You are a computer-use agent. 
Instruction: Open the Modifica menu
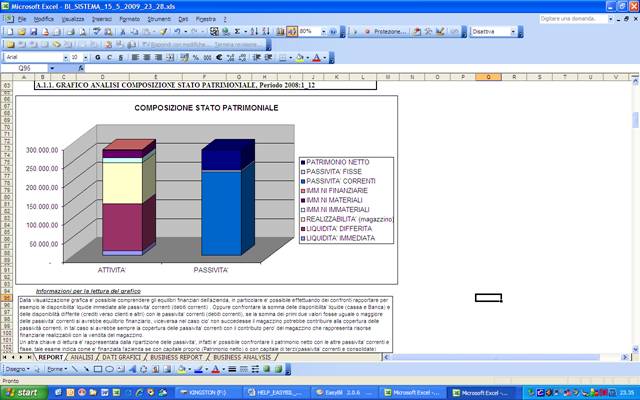point(44,19)
